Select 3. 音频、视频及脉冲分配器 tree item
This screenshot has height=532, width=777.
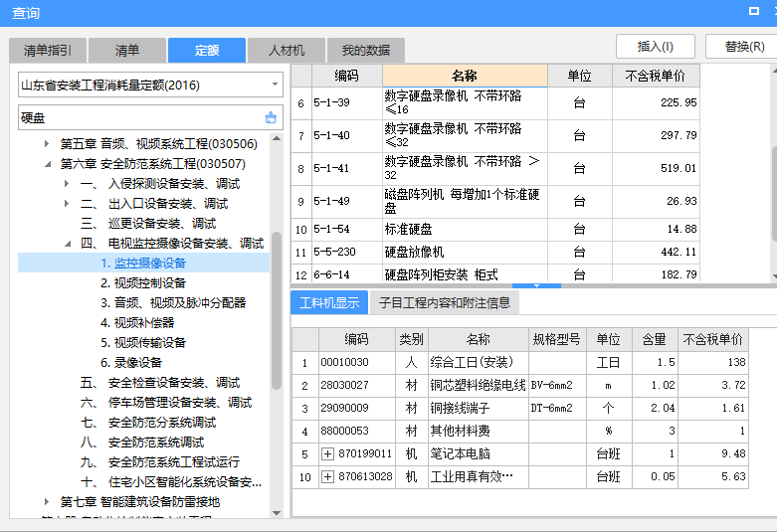(173, 302)
